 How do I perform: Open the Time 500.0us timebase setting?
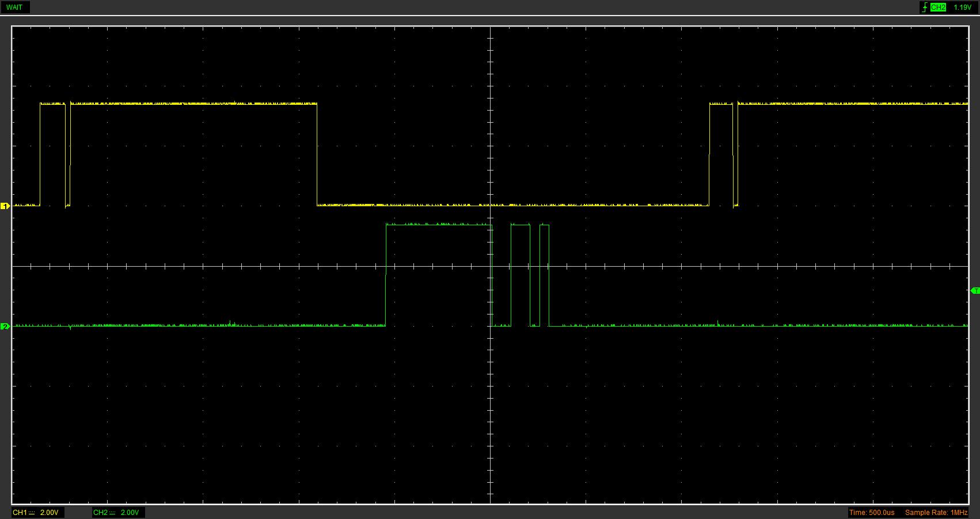[872, 513]
